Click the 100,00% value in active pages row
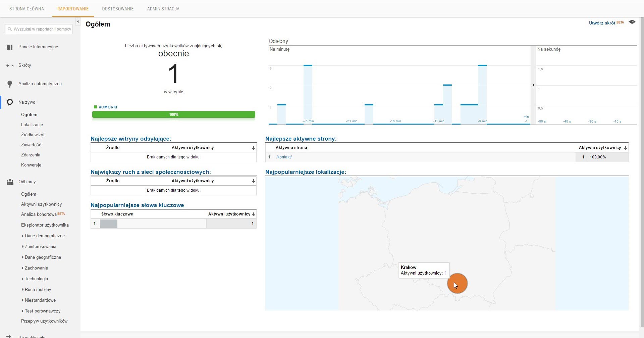The height and width of the screenshot is (338, 644). (x=598, y=157)
